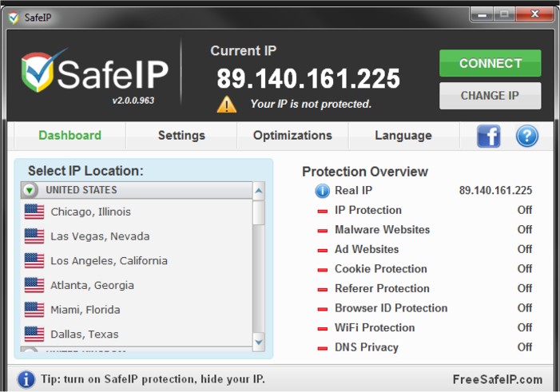
Task: Click the Off value for DNS Privacy
Action: pyautogui.click(x=525, y=347)
